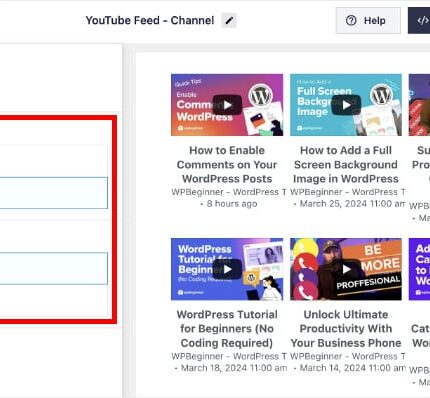Viewport: 430px width, 398px height.
Task: Open the partially visible thumbnail in the top row
Action: point(419,105)
